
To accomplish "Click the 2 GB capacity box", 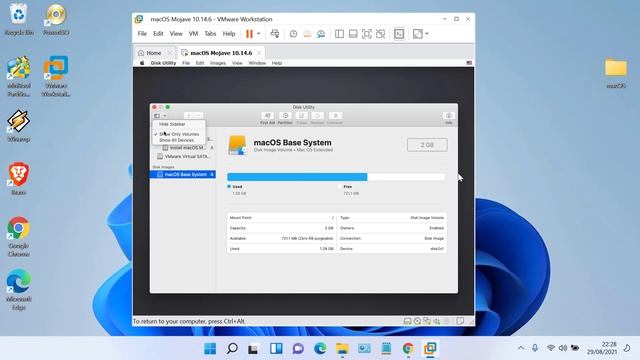I will point(427,145).
